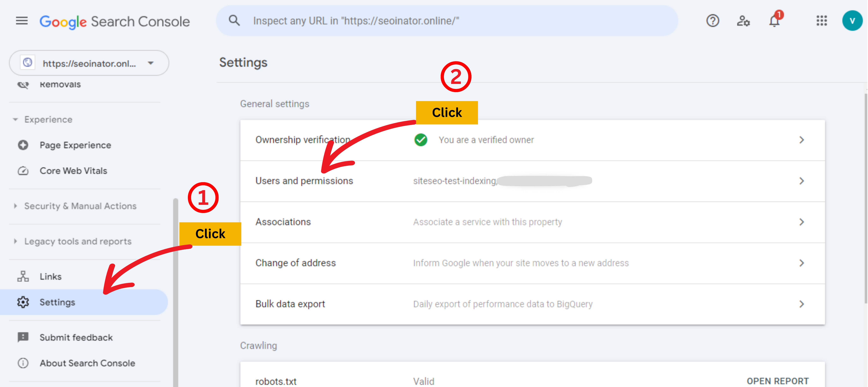The image size is (868, 387).
Task: Open Bulk data export setting
Action: pyautogui.click(x=532, y=304)
